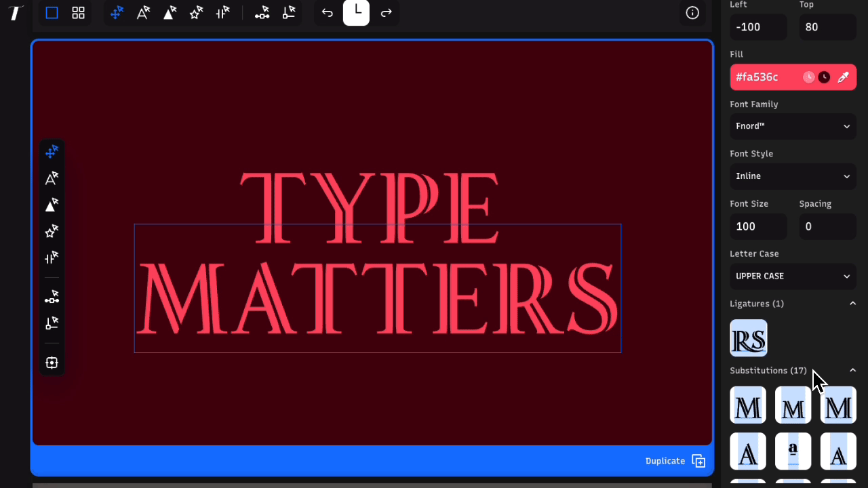868x488 pixels.
Task: Open the Font Style dropdown showing Inline
Action: (793, 176)
